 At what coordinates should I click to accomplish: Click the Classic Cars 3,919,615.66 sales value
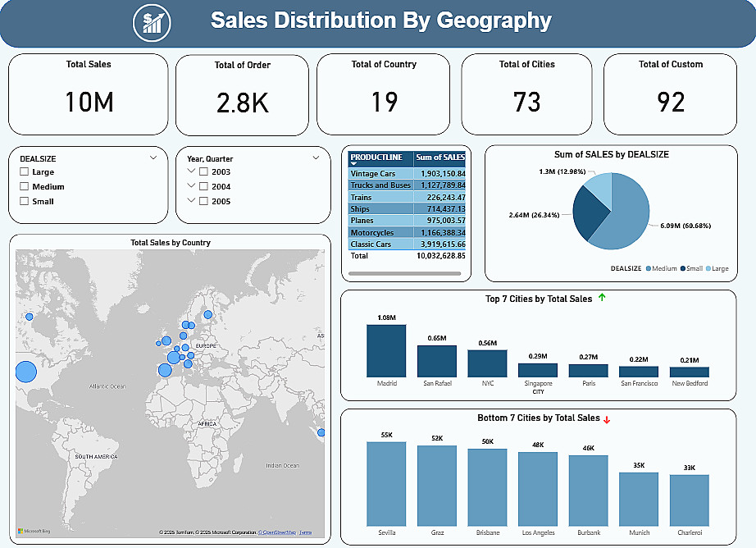pos(443,244)
